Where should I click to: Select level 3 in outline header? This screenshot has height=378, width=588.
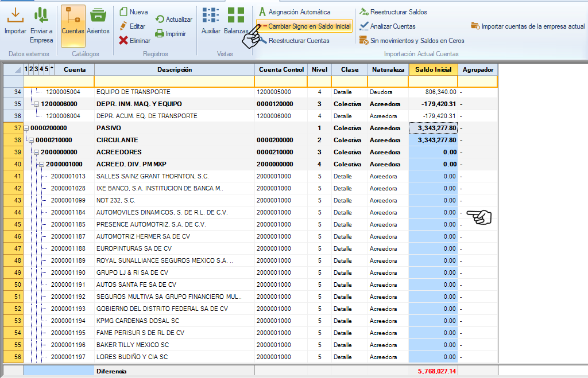click(36, 69)
